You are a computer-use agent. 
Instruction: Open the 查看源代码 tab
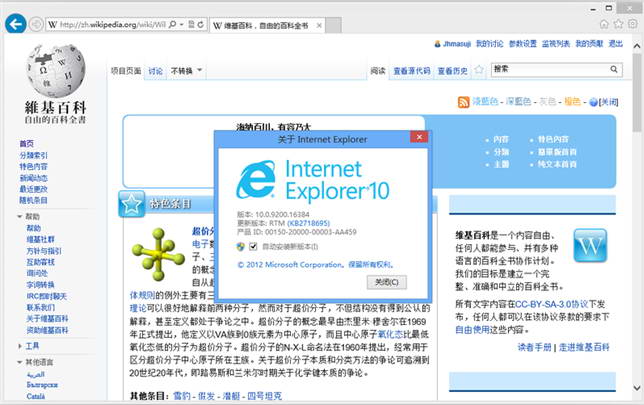click(412, 71)
